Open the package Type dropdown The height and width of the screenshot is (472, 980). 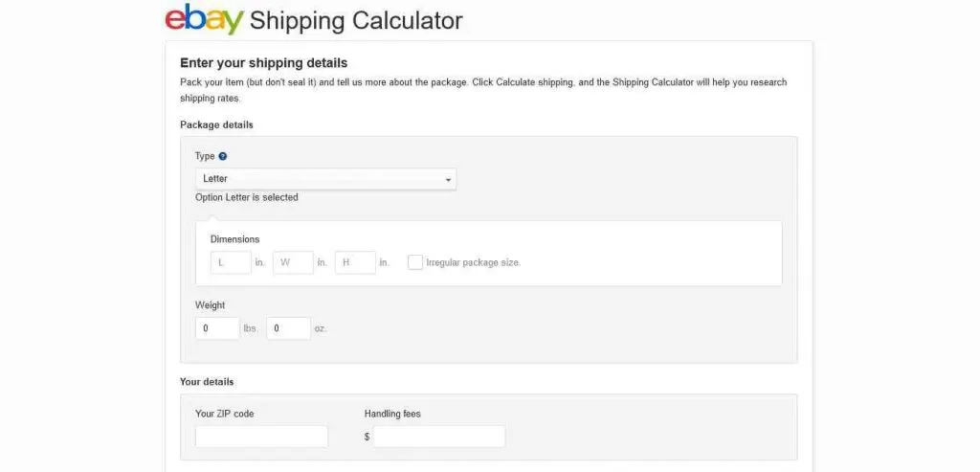(325, 179)
